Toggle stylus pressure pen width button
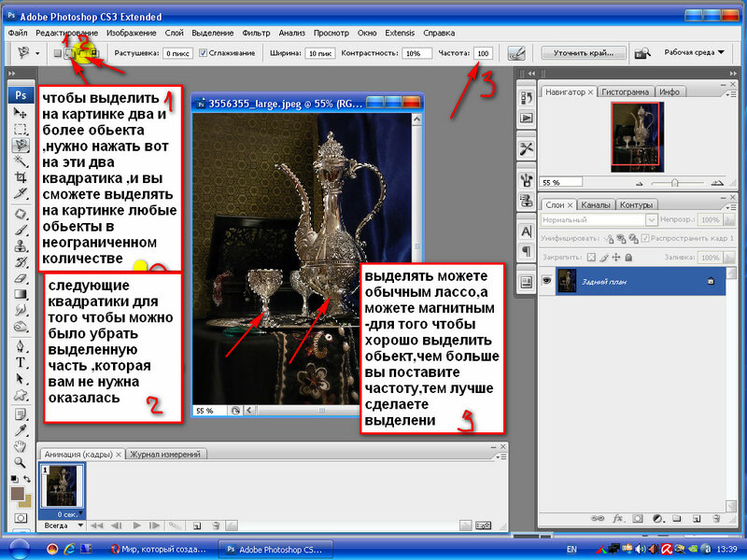This screenshot has width=747, height=560. point(516,53)
